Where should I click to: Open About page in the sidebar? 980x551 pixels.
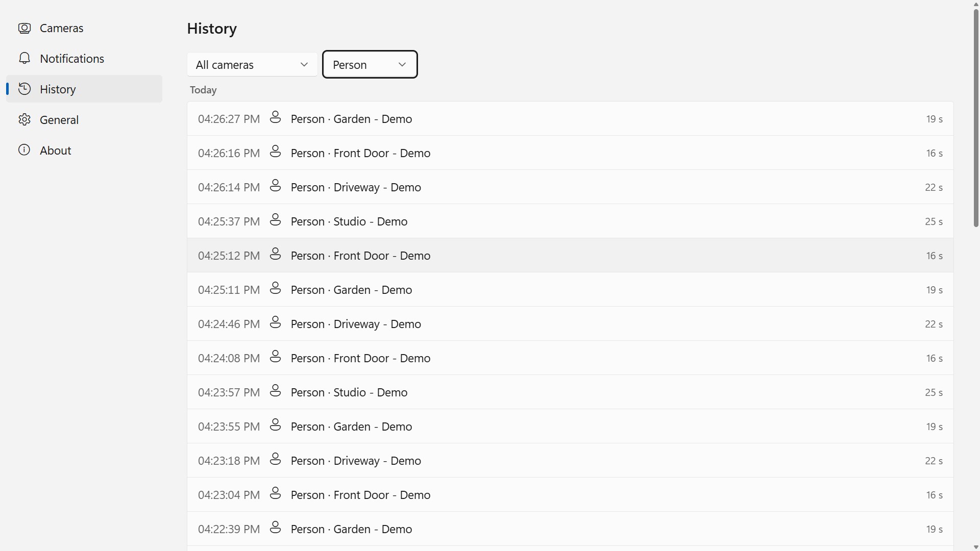click(x=84, y=151)
